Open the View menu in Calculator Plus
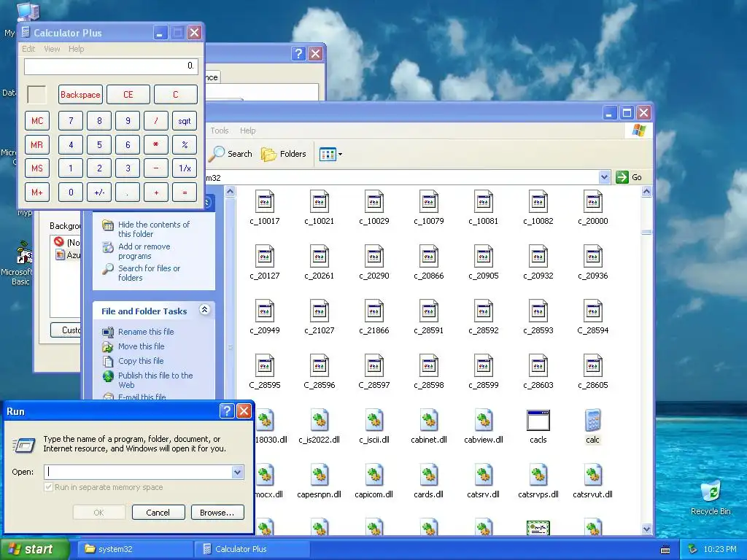The width and height of the screenshot is (747, 560). (x=52, y=49)
